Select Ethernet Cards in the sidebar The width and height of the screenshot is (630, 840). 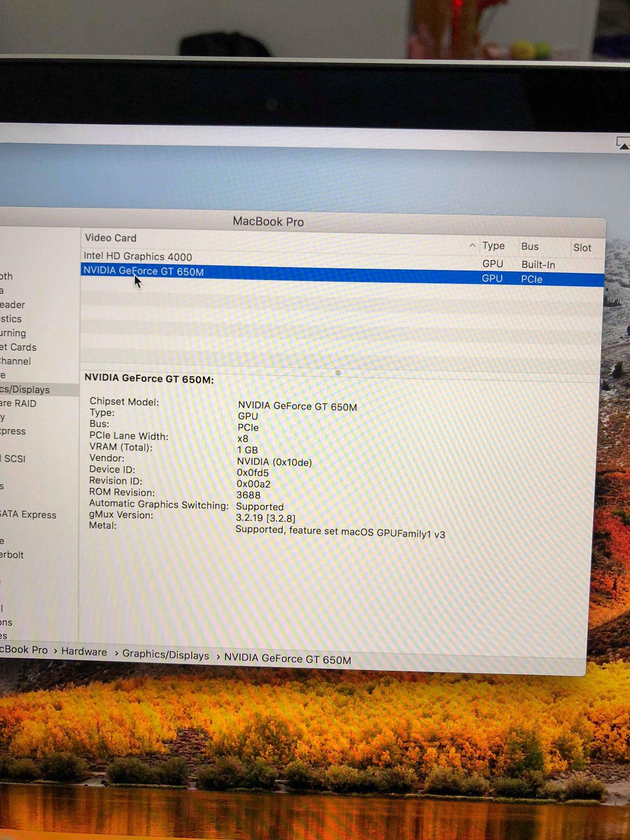click(x=18, y=347)
